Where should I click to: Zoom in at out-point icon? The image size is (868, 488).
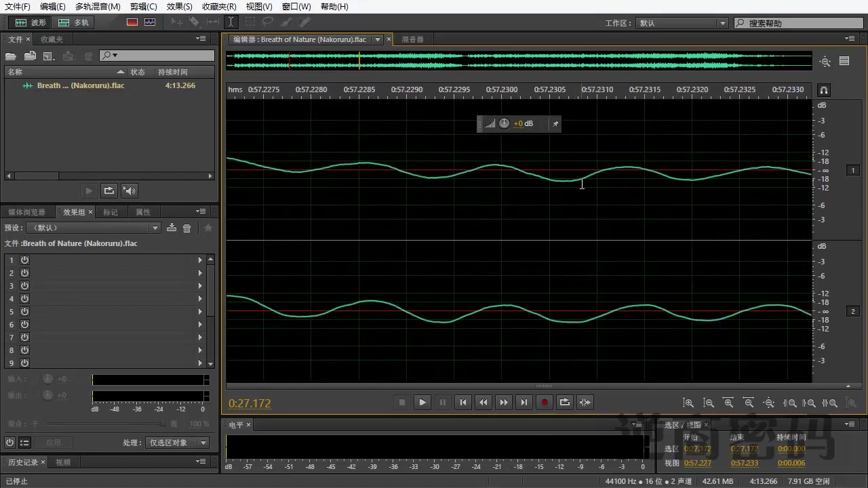coord(809,403)
